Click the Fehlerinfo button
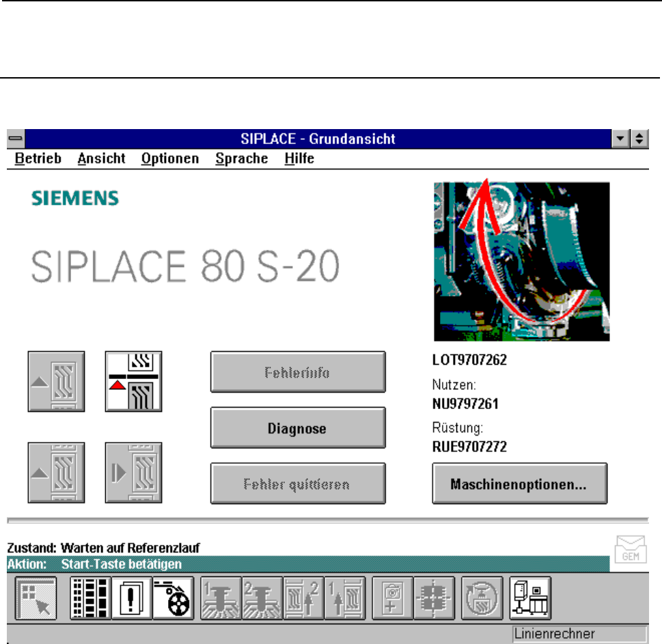662x644 pixels. tap(297, 373)
